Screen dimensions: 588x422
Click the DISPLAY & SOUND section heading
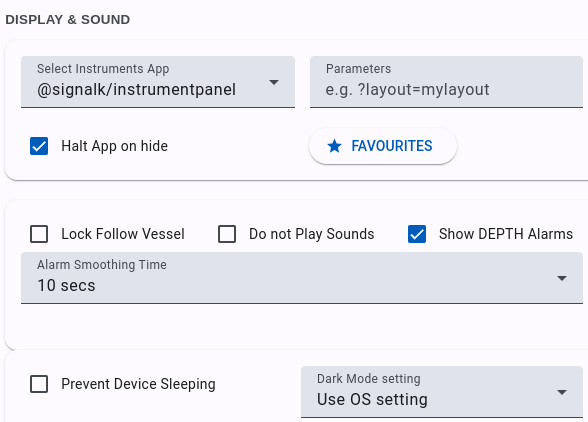[68, 20]
